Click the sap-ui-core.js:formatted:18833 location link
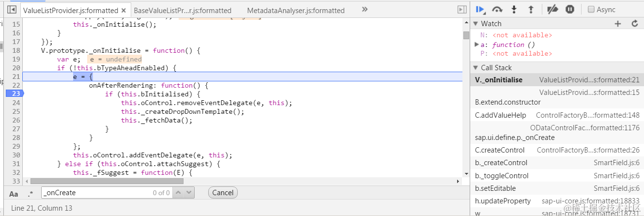This screenshot has height=216, width=644. tap(591, 201)
